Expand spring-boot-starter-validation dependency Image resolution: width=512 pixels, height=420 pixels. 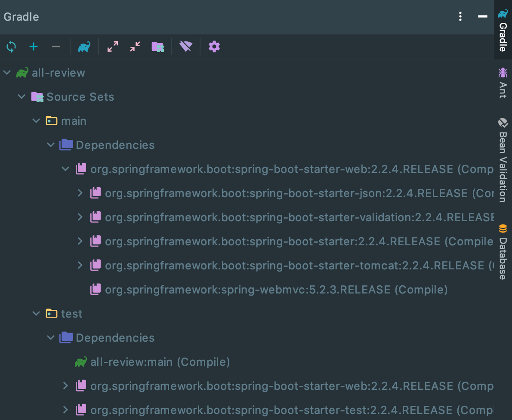coord(80,217)
